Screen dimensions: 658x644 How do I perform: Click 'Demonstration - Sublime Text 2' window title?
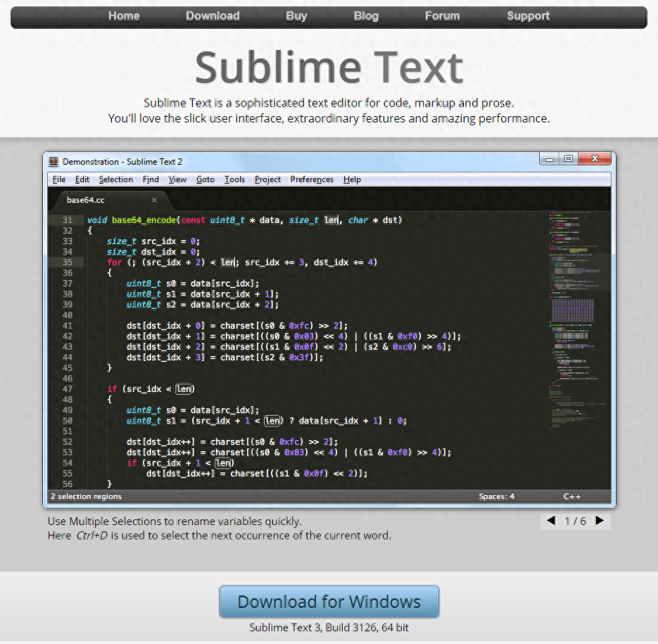point(122,162)
